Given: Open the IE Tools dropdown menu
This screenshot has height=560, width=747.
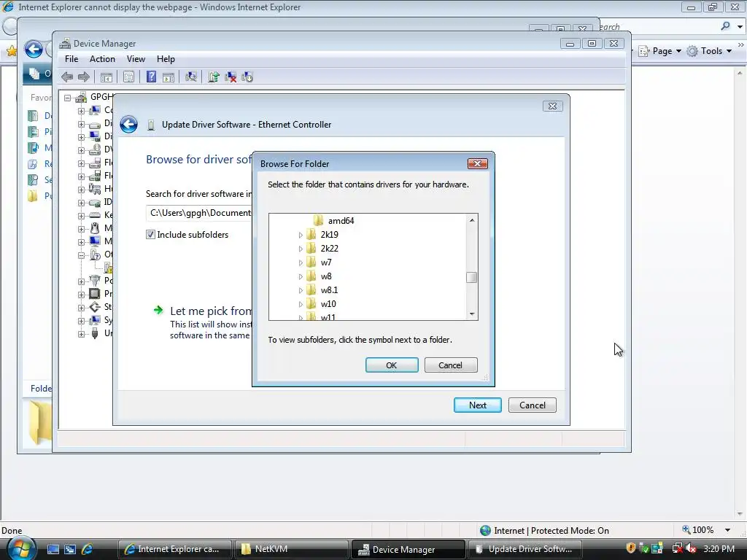Looking at the screenshot, I should (x=709, y=51).
